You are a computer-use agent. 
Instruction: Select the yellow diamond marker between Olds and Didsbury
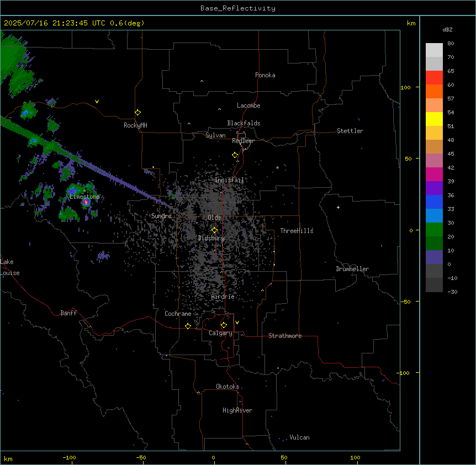[x=215, y=230]
